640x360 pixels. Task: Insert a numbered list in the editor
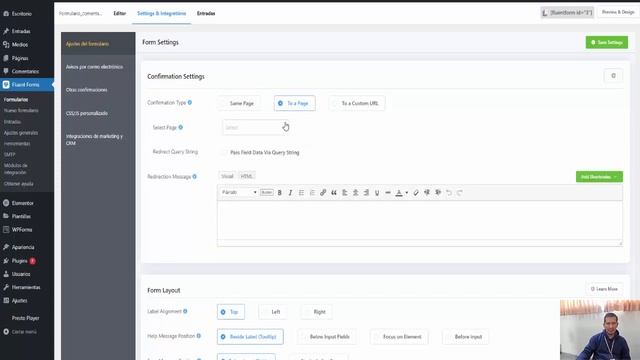[x=312, y=193]
